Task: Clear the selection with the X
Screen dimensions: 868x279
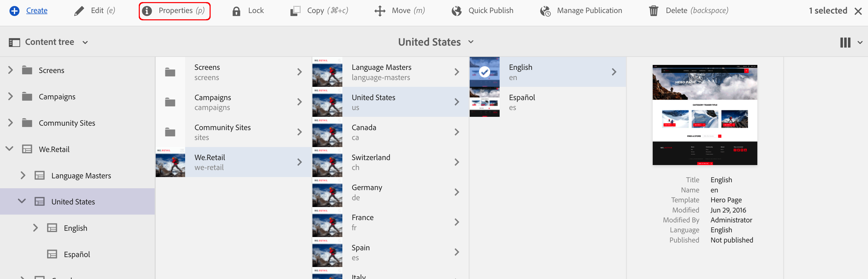Action: (858, 11)
